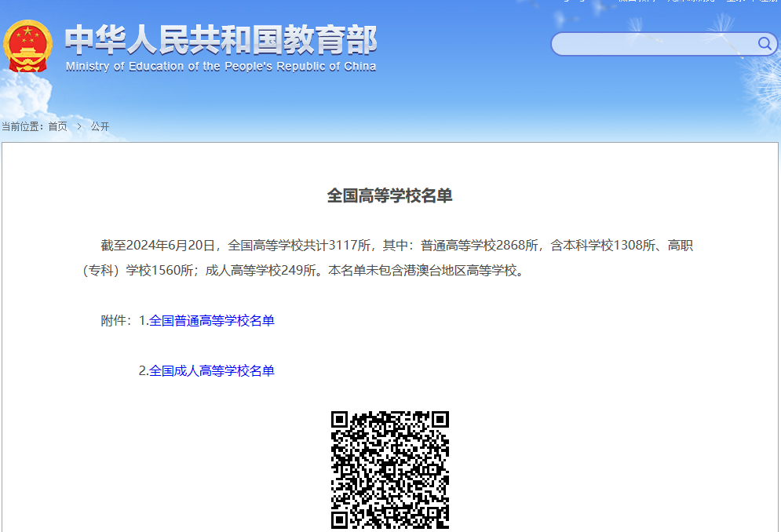Open the 全国成人高等学校名单 attachment link
781x532 pixels.
point(212,371)
